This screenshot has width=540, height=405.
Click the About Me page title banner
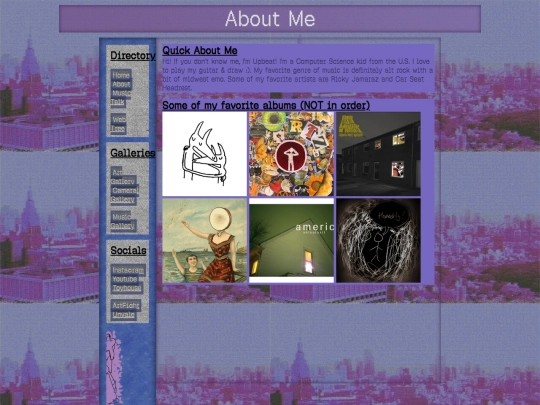(270, 19)
